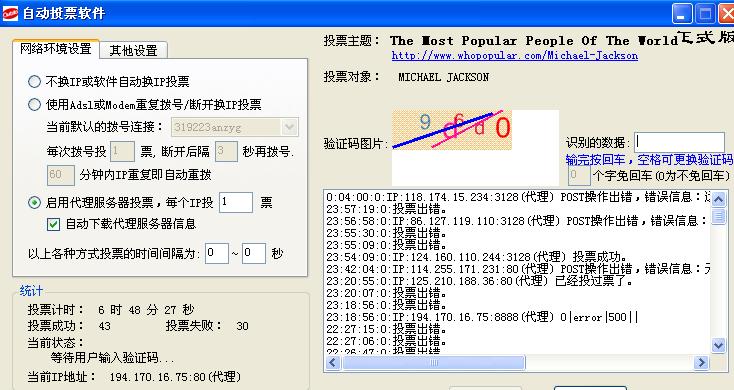Open the whopopular.com Michael-Jackson link
Image resolution: width=734 pixels, height=390 pixels.
click(x=514, y=55)
